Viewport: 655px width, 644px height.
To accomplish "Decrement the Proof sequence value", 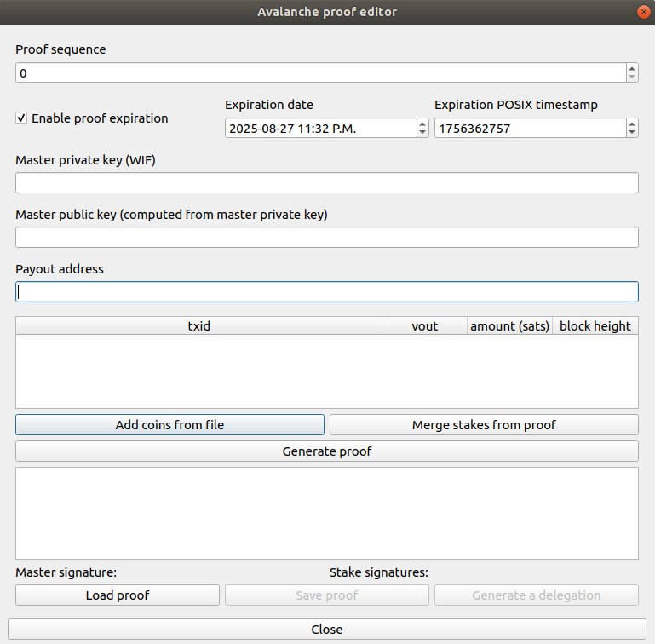I will click(631, 78).
